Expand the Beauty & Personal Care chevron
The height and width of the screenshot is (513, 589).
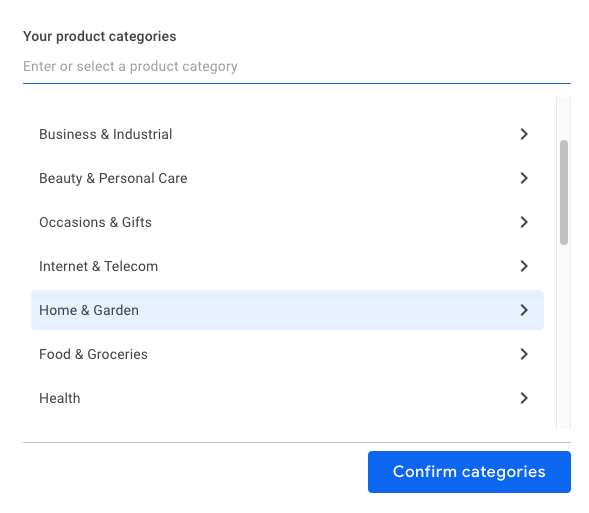(x=524, y=178)
